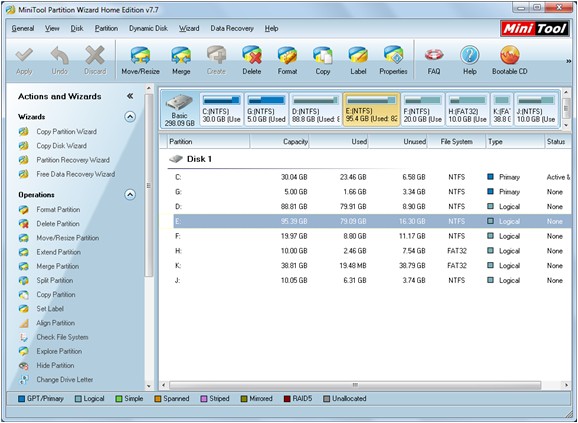Click sidebar scroll down arrow
Image resolution: width=578 pixels, height=423 pixels.
pyautogui.click(x=149, y=386)
